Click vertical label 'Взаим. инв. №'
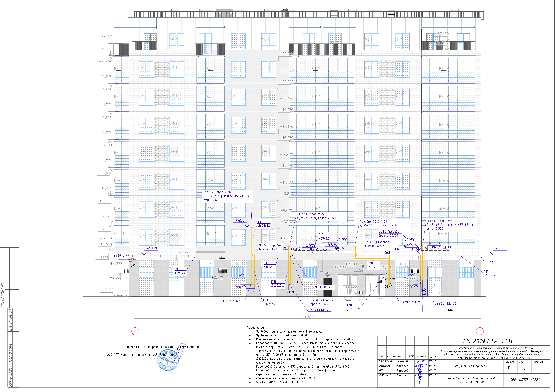The width and height of the screenshot is (555, 392). tap(10, 320)
